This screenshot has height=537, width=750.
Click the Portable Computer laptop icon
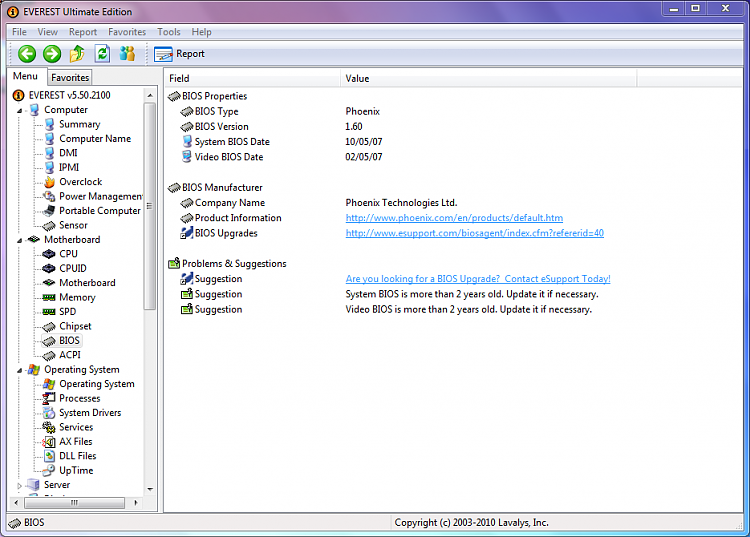coord(49,210)
